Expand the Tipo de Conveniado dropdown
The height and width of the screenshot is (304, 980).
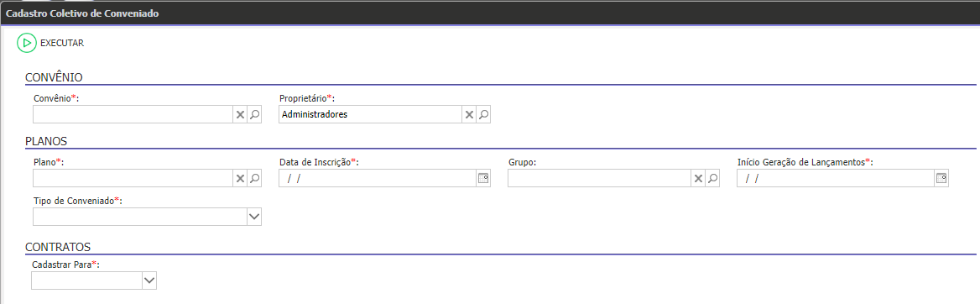[x=253, y=217]
